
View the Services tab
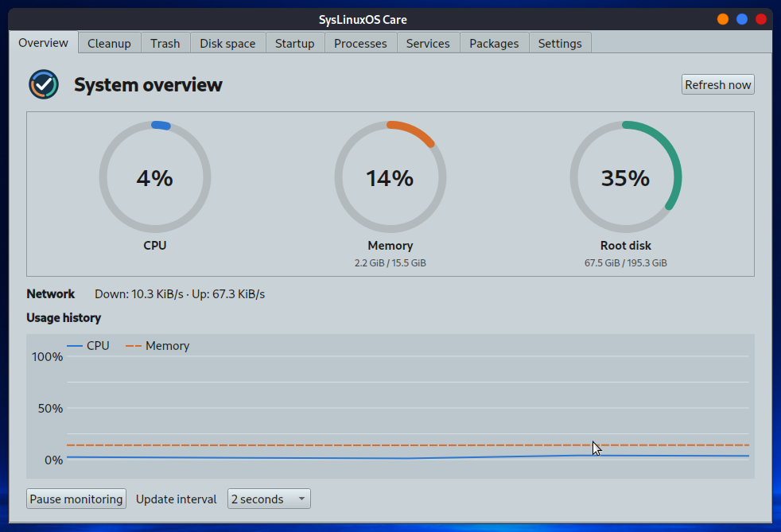pos(428,44)
